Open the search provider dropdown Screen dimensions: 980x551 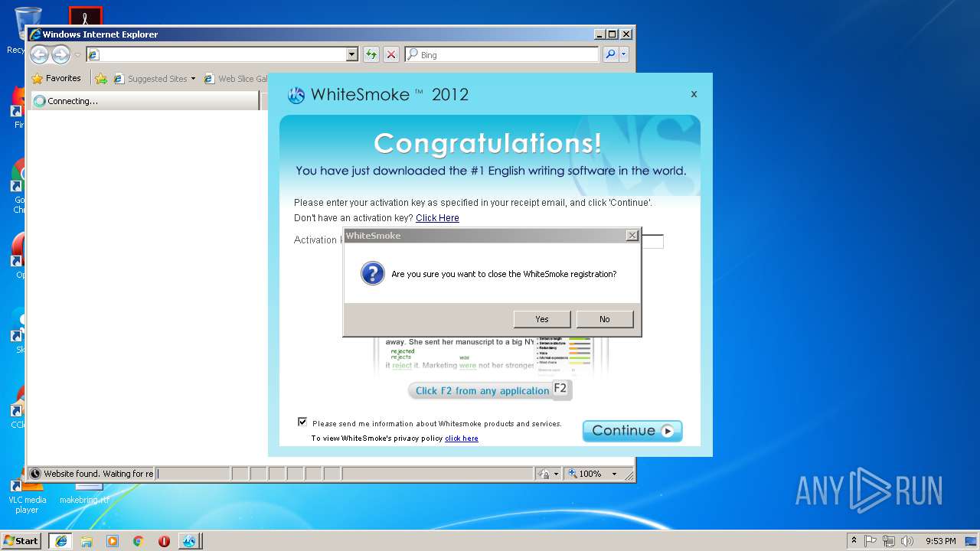pos(624,54)
